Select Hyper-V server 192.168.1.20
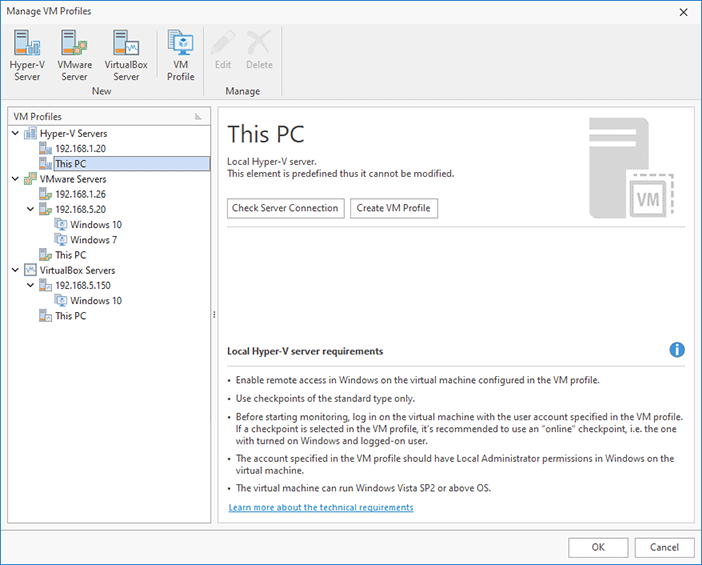 (x=81, y=149)
